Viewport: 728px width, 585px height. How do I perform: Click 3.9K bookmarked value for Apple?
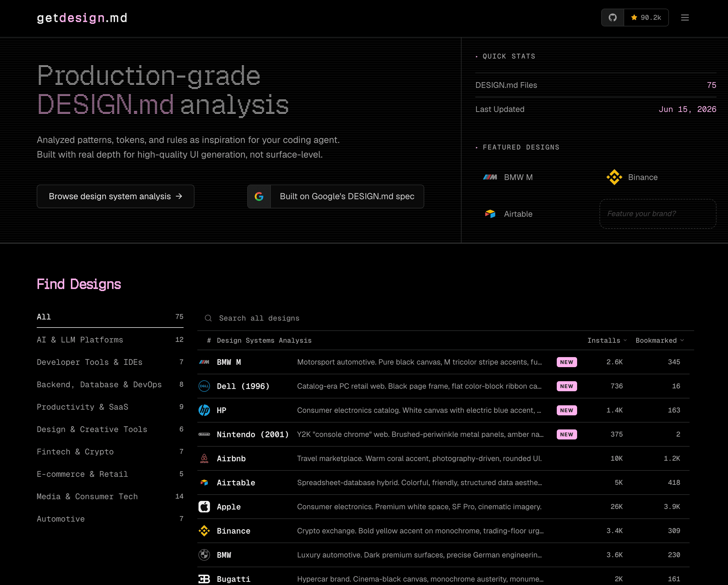coord(672,507)
